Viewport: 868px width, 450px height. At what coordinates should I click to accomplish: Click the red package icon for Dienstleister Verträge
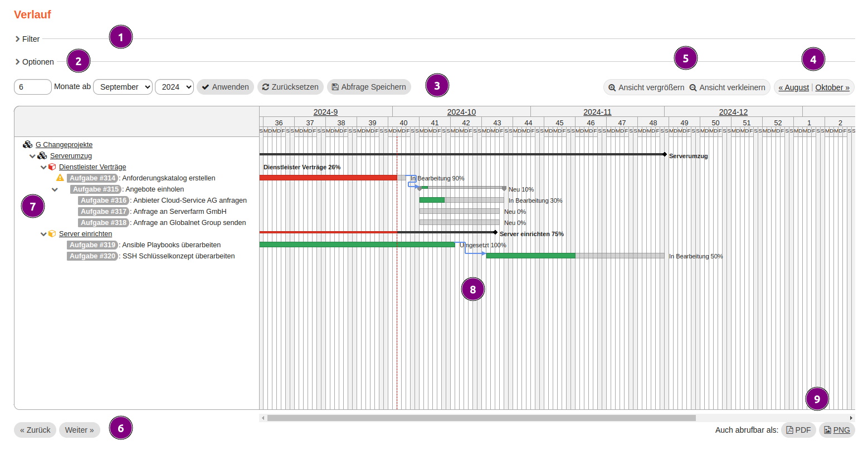click(52, 167)
